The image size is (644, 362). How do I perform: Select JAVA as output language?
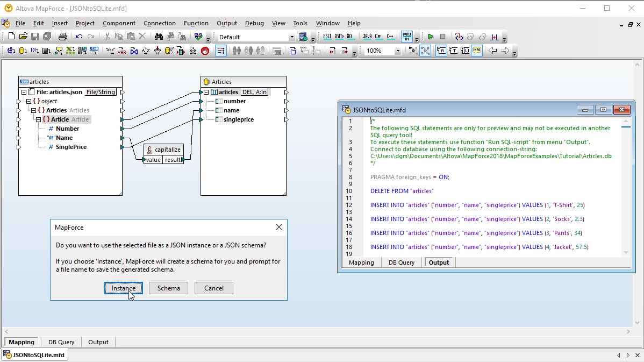(x=367, y=37)
